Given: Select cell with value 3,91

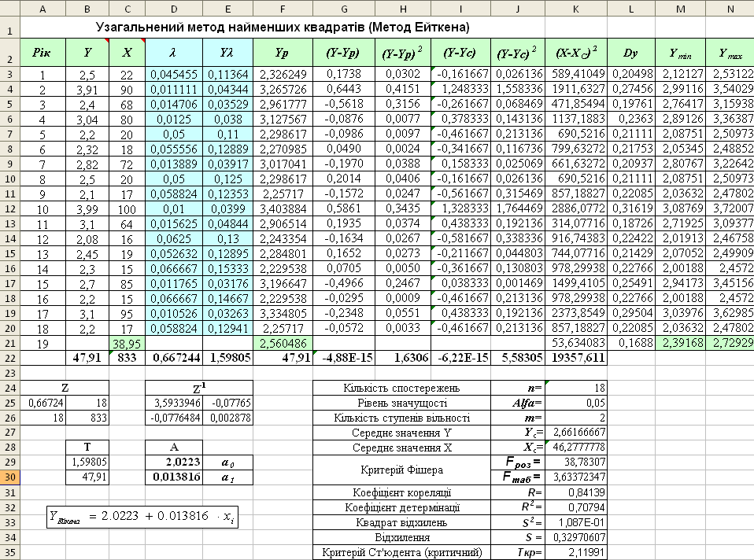Looking at the screenshot, I should point(87,90).
